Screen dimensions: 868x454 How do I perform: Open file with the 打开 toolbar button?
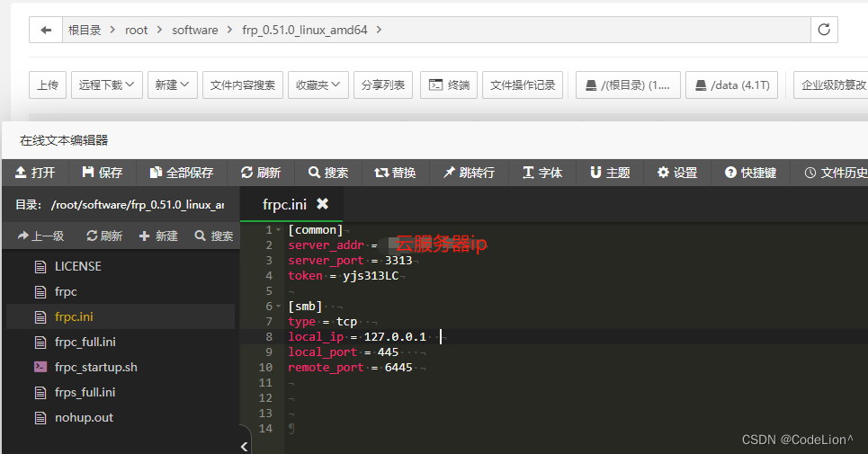[x=35, y=173]
